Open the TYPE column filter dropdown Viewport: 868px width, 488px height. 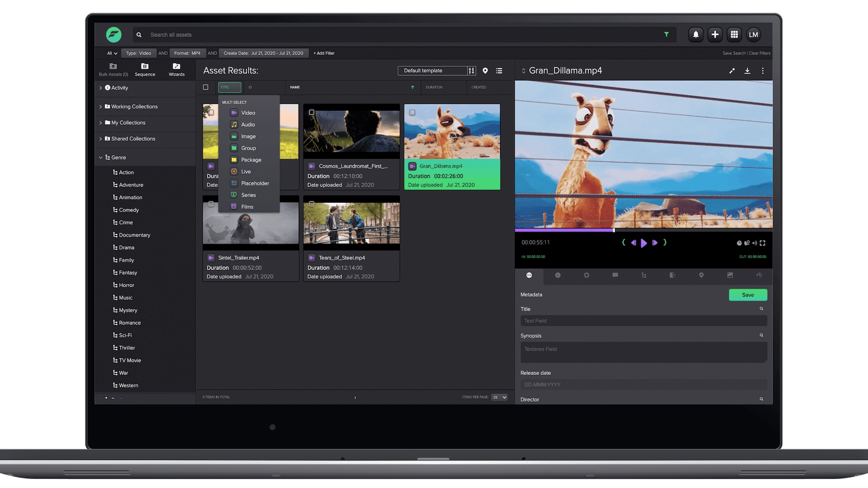[x=230, y=87]
